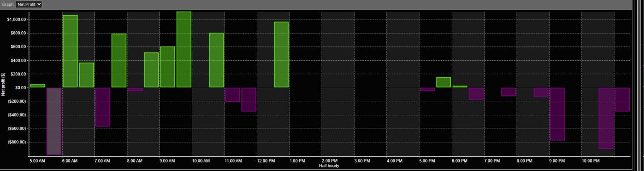Click the 8:00 PM x-axis label

(525, 160)
